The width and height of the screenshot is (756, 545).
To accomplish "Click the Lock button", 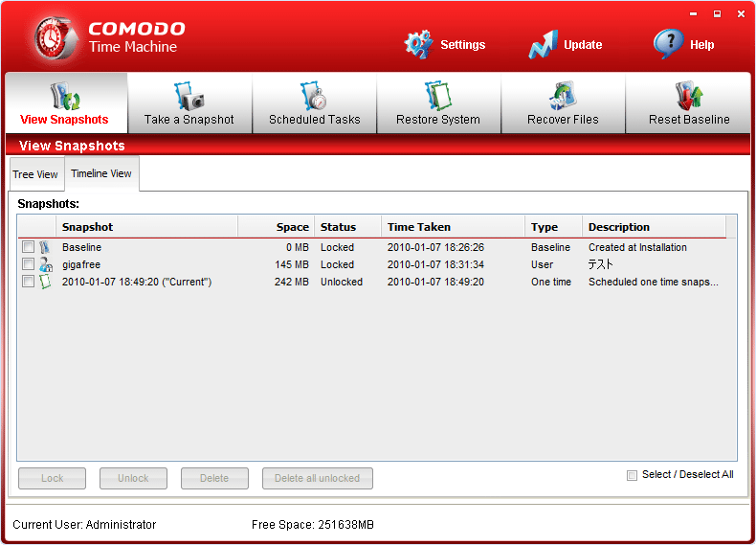I will coord(52,478).
